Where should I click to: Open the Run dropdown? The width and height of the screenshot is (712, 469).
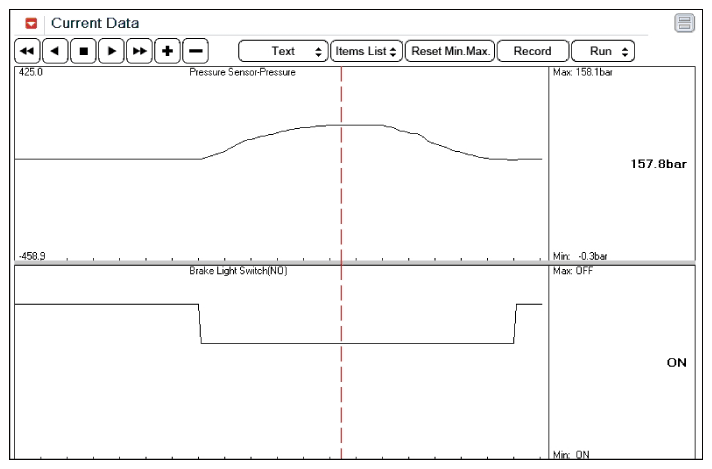click(x=603, y=51)
